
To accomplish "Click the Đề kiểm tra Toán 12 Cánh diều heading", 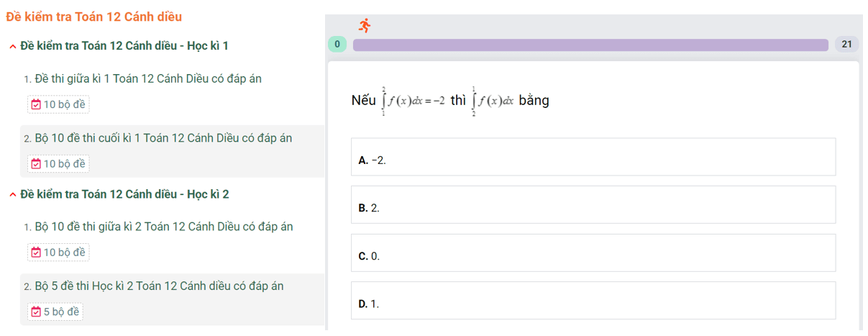I will click(93, 17).
